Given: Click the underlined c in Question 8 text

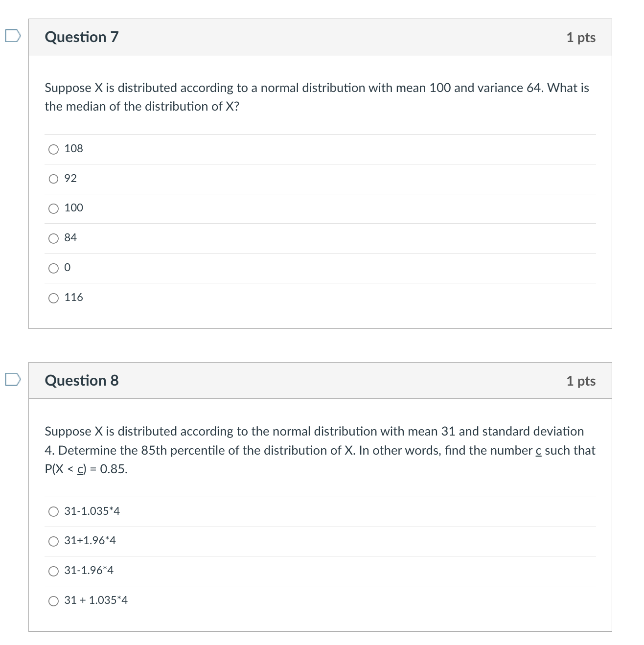Looking at the screenshot, I should click(538, 451).
